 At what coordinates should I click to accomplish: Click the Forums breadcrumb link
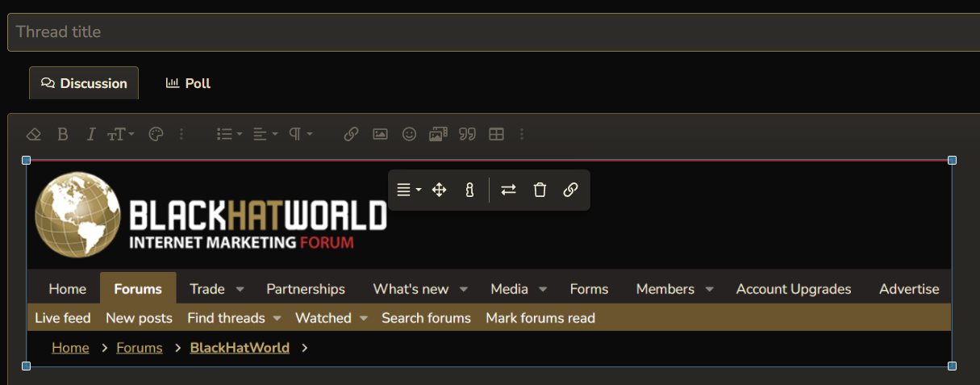(140, 348)
